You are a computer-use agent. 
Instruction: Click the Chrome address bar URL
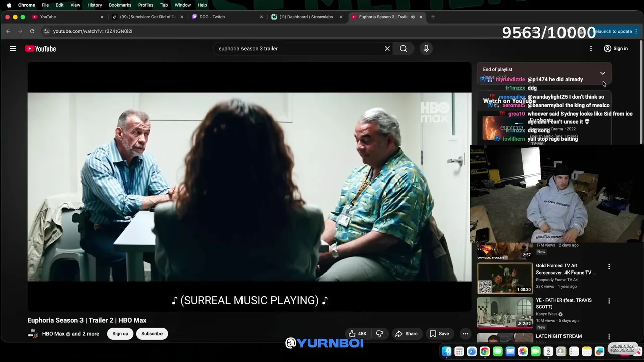[x=93, y=31]
